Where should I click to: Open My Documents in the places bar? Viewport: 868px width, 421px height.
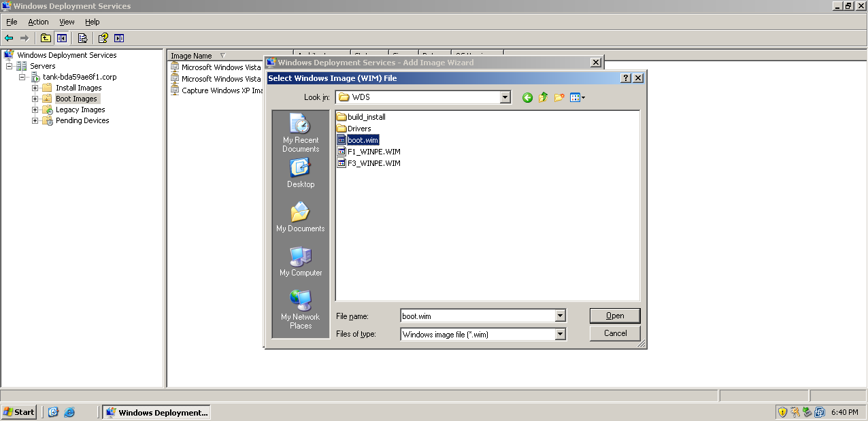point(301,217)
